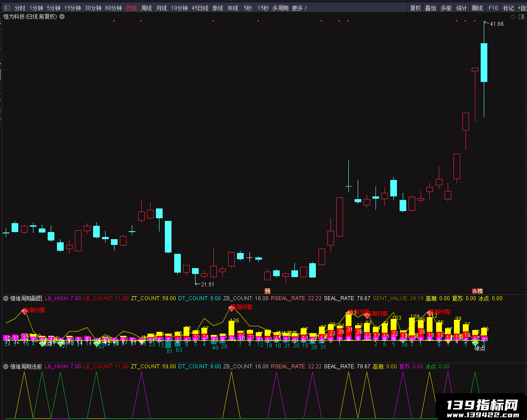Expand 更多 period options
The height and width of the screenshot is (420, 527).
click(299, 8)
